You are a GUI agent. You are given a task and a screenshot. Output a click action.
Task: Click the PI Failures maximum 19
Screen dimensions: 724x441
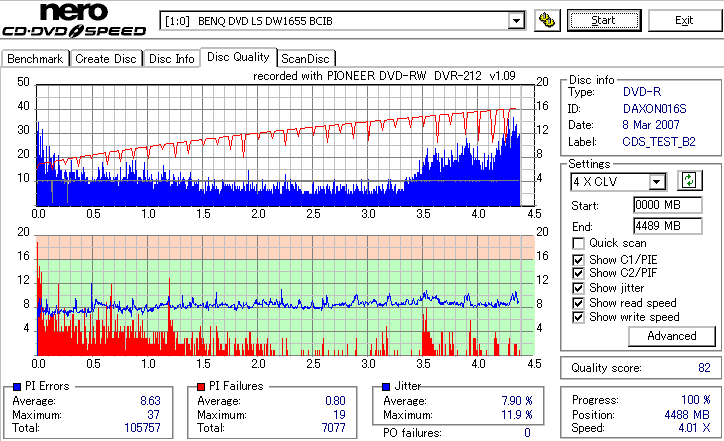(x=339, y=415)
